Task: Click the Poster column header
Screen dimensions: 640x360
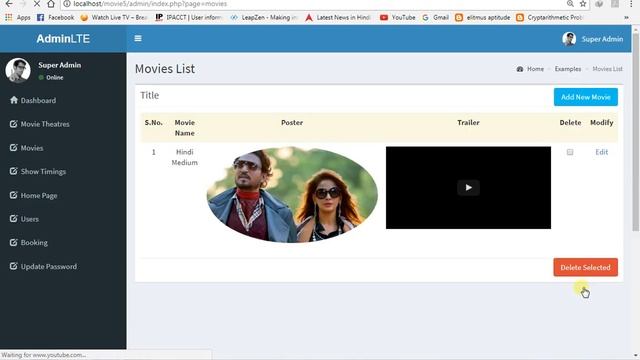Action: coord(292,122)
